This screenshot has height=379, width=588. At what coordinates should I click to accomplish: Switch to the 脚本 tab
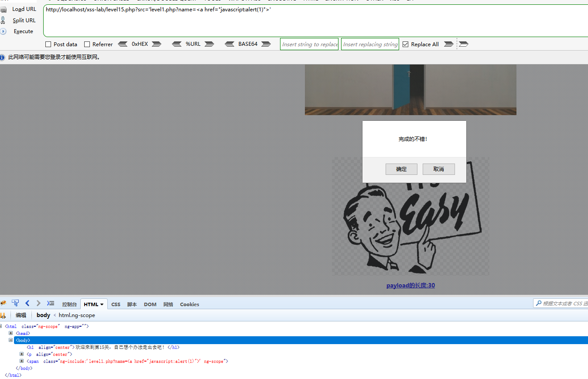tap(132, 304)
